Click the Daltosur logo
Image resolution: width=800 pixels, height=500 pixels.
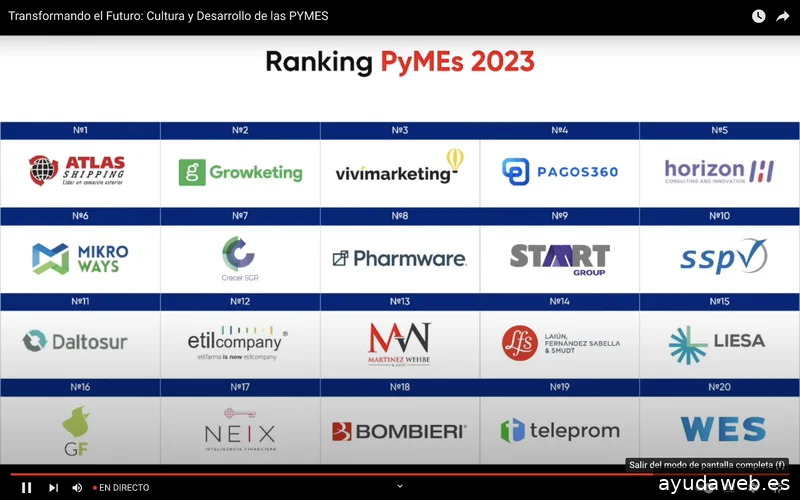(75, 341)
